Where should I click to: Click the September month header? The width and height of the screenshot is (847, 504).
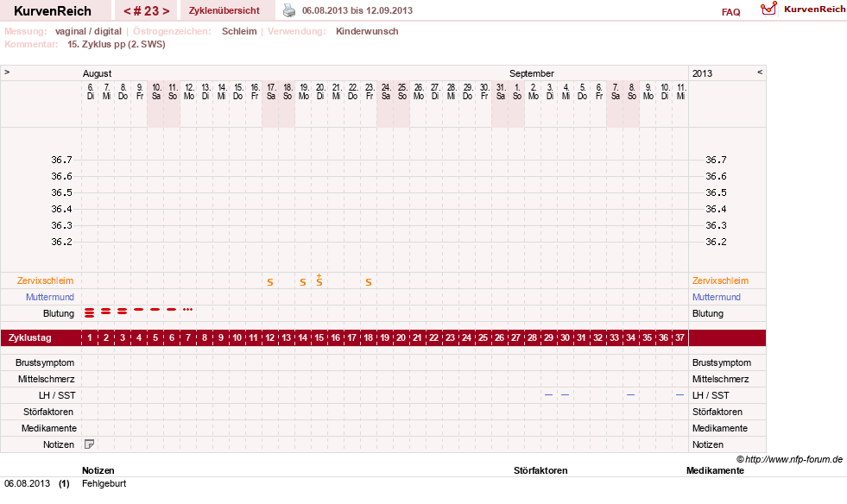tap(532, 73)
